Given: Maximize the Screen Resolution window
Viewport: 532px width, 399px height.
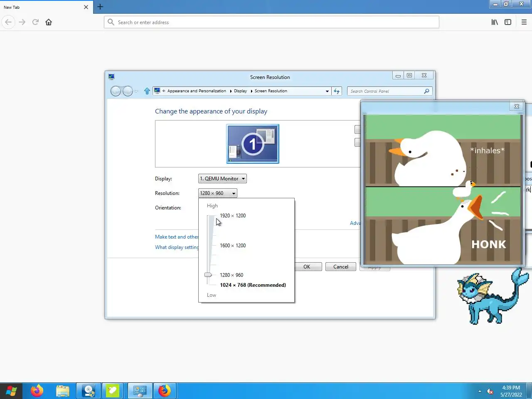Looking at the screenshot, I should tap(409, 75).
